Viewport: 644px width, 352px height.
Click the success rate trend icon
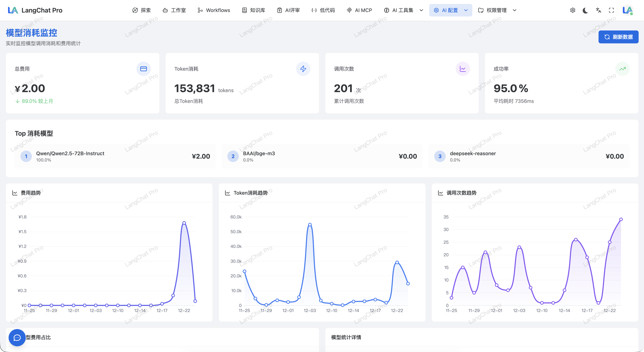coord(622,69)
